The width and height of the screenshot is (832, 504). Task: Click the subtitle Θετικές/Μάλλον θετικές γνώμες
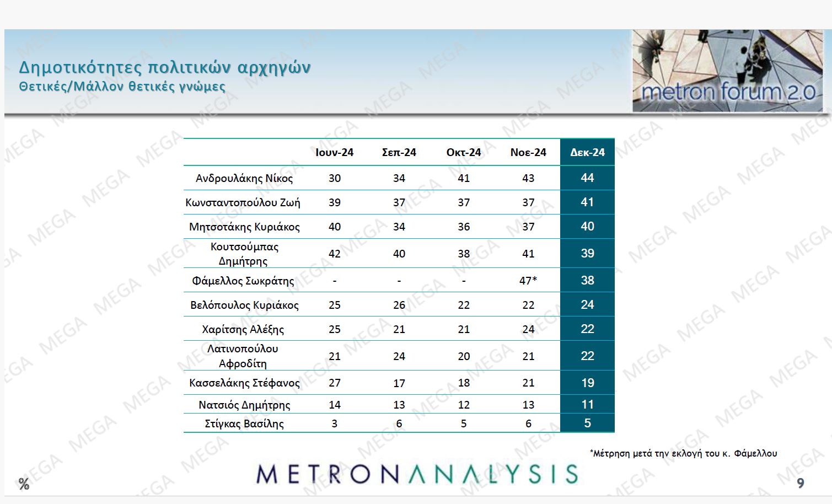pos(122,87)
